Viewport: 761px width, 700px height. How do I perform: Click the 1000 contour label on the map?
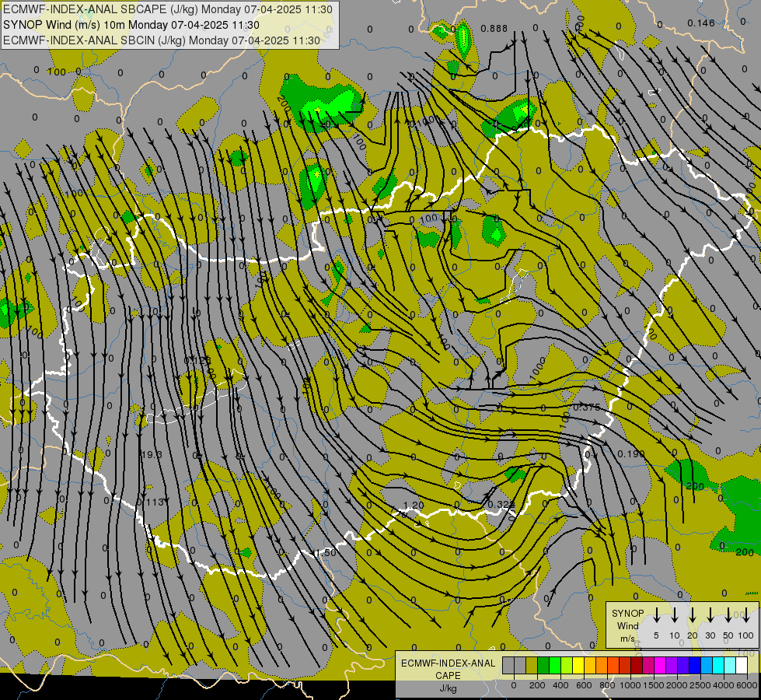(538, 368)
